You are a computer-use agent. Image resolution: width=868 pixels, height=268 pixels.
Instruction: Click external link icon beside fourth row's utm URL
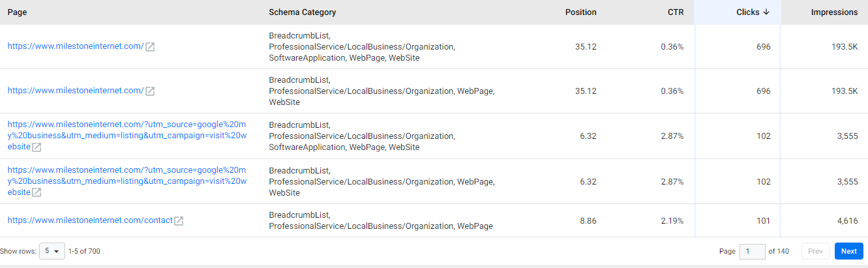pyautogui.click(x=37, y=192)
